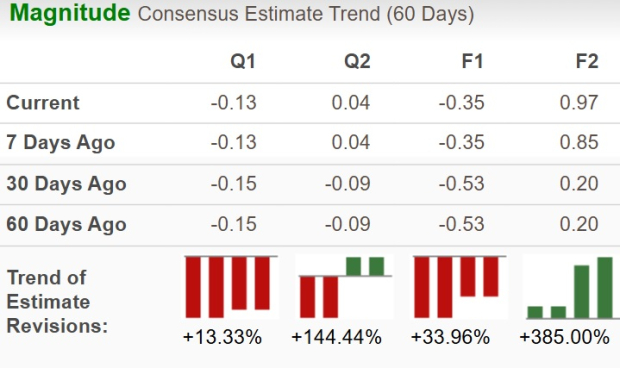Select the Q1 column header

[243, 61]
